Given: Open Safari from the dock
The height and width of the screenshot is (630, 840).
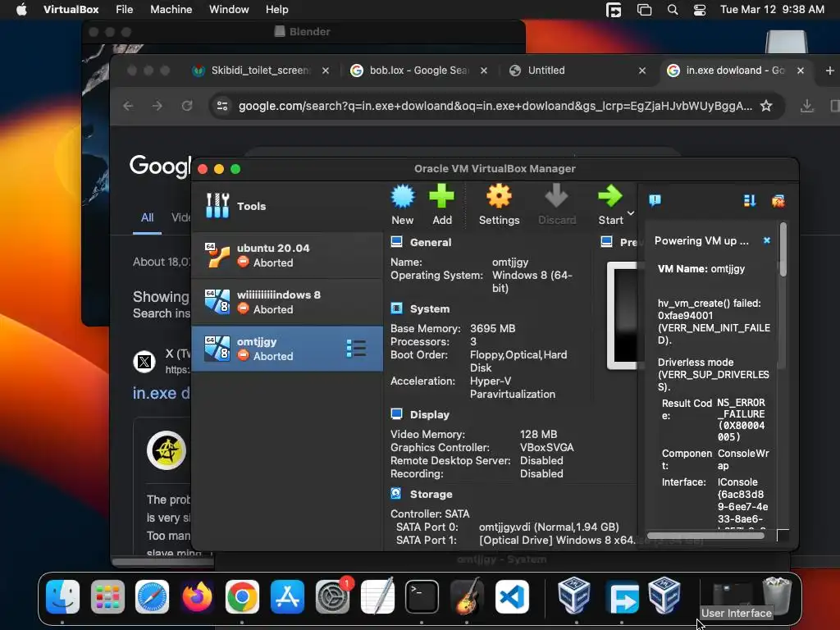Looking at the screenshot, I should click(152, 596).
